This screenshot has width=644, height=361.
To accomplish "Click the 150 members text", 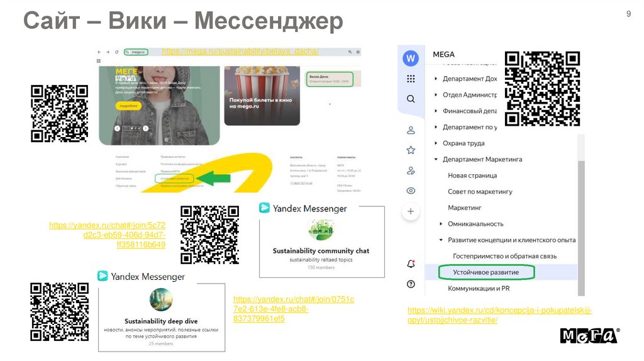I will coord(321,267).
